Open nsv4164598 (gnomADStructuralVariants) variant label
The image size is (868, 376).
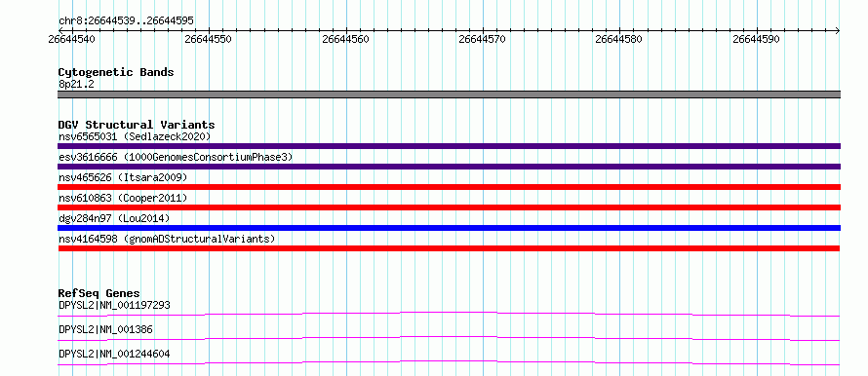point(167,239)
